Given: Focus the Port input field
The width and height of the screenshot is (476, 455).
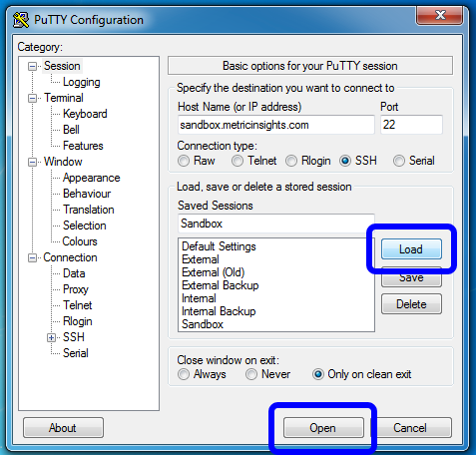Looking at the screenshot, I should (x=411, y=125).
